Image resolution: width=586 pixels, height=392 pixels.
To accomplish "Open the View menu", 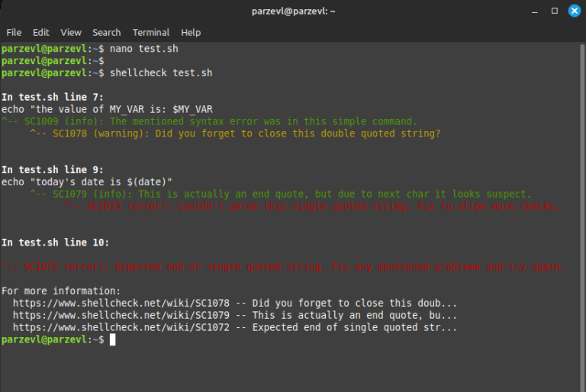I will click(x=71, y=33).
